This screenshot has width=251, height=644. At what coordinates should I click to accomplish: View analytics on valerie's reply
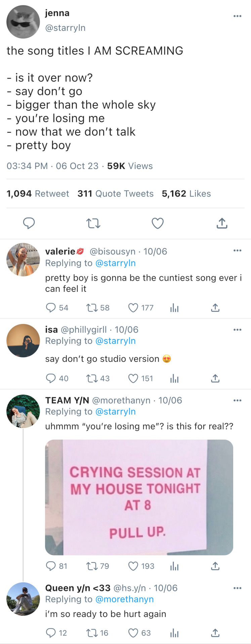coord(174,308)
